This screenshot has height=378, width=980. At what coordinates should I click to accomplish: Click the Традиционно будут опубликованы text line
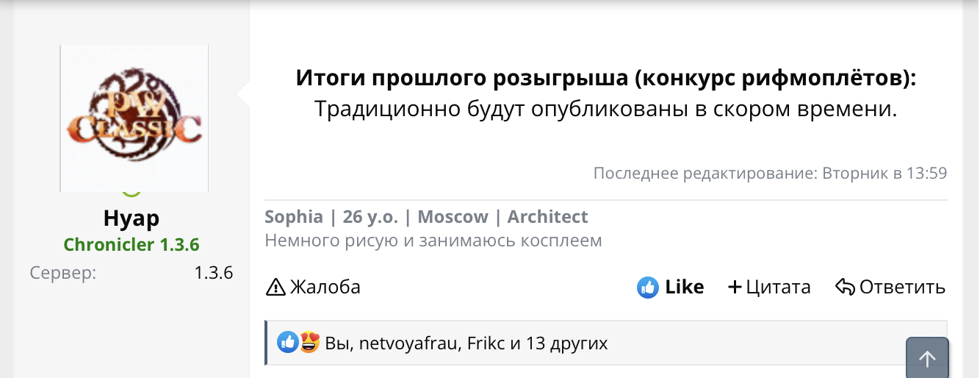click(606, 109)
